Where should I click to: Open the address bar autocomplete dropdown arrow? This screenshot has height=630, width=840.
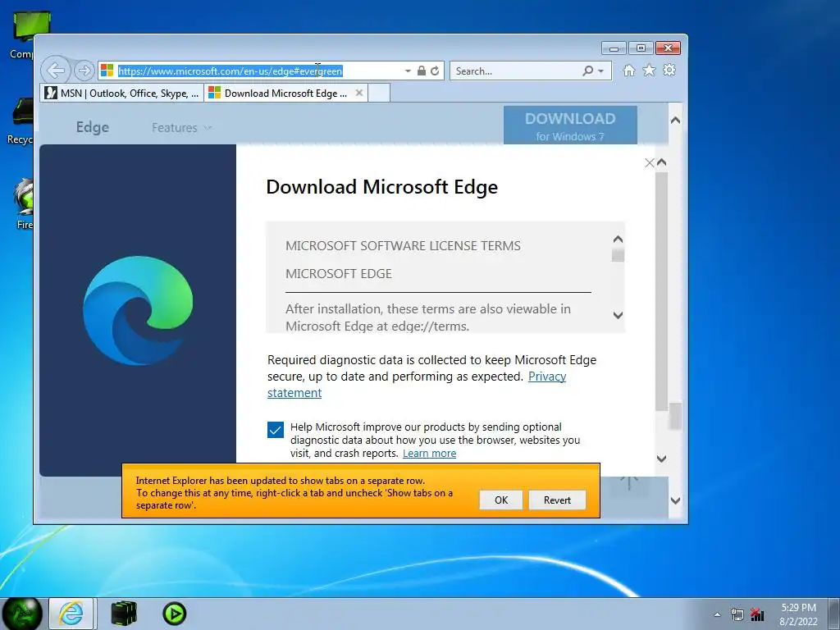(x=408, y=71)
